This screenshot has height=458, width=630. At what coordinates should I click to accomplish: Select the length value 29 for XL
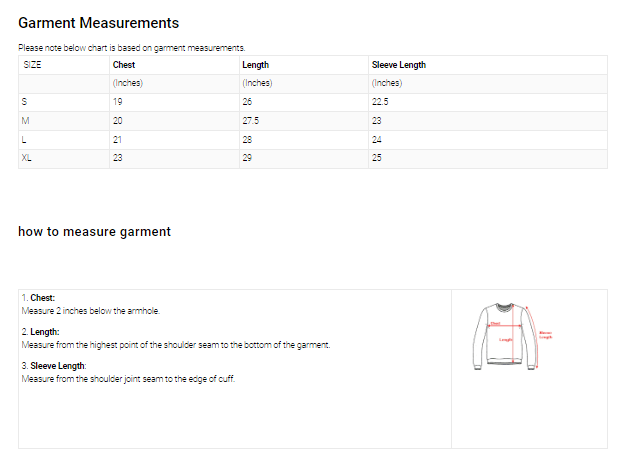point(247,159)
